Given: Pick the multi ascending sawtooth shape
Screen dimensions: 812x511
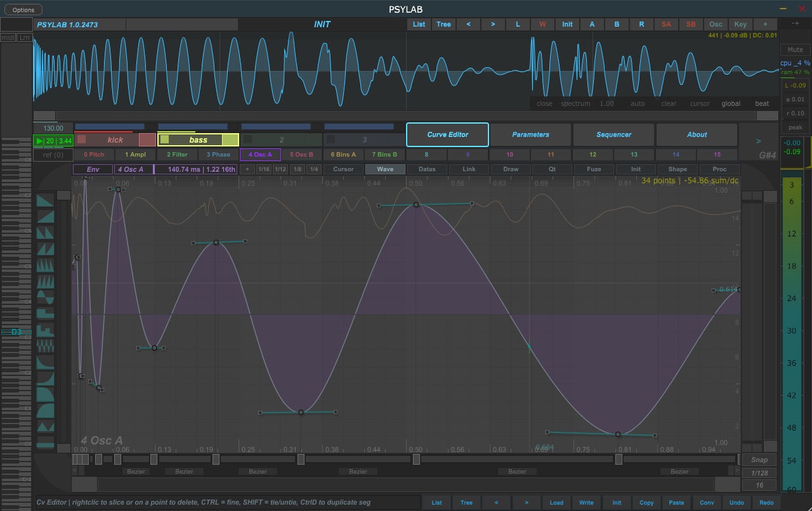Looking at the screenshot, I should [x=45, y=282].
